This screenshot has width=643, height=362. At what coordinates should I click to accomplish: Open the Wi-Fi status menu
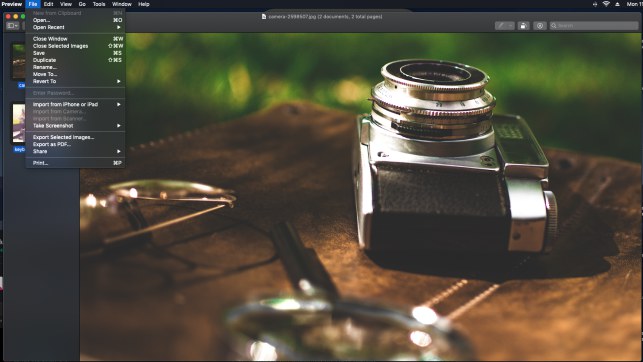coord(606,4)
